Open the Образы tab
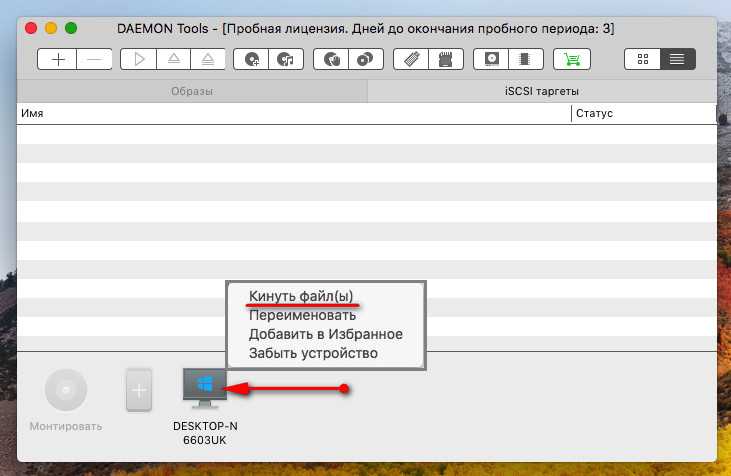 click(192, 91)
